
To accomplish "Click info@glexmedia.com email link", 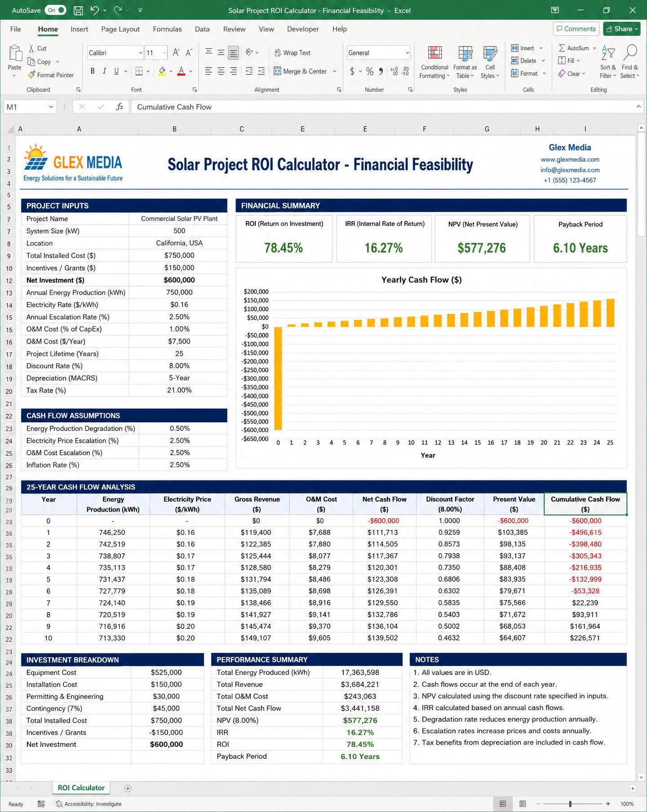I will tap(570, 170).
